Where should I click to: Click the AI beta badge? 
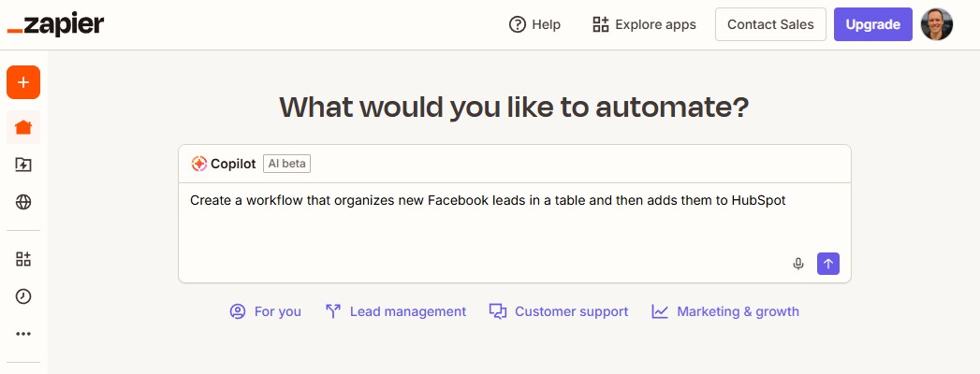click(x=286, y=164)
